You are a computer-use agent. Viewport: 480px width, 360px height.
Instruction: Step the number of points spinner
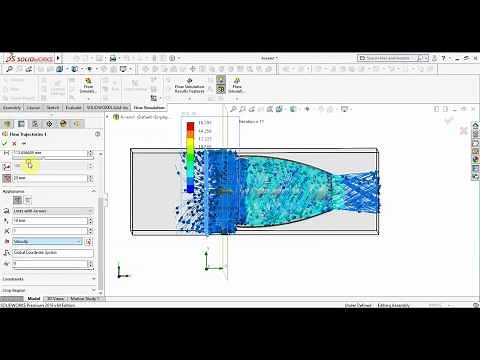click(x=90, y=166)
